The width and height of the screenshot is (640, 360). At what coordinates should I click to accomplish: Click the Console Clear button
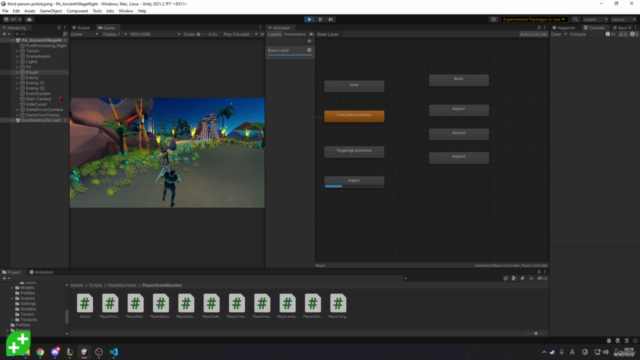coord(556,34)
